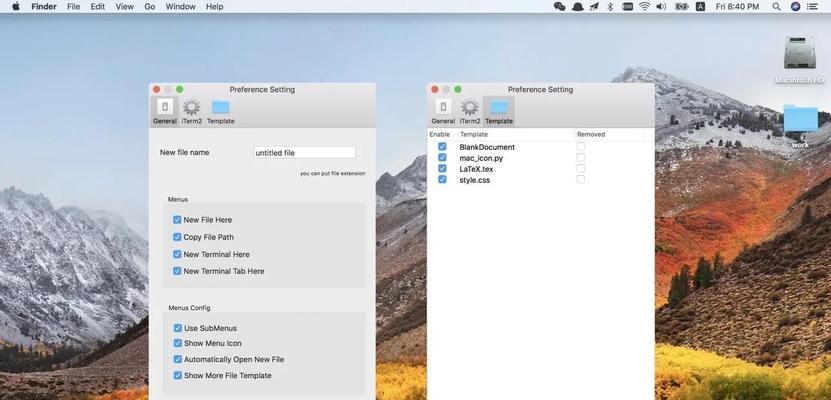Click the paper plane menu bar icon

(594, 6)
